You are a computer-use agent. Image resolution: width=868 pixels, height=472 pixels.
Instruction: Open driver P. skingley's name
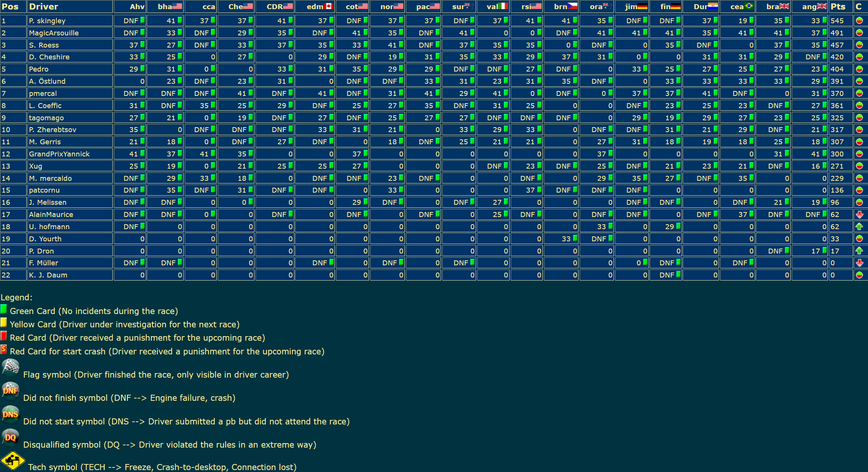pyautogui.click(x=47, y=21)
